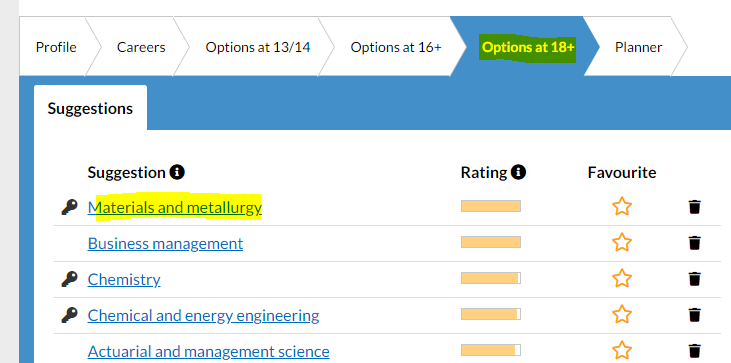731x363 pixels.
Task: Click the key icon next to Chemistry
Action: pos(69,279)
